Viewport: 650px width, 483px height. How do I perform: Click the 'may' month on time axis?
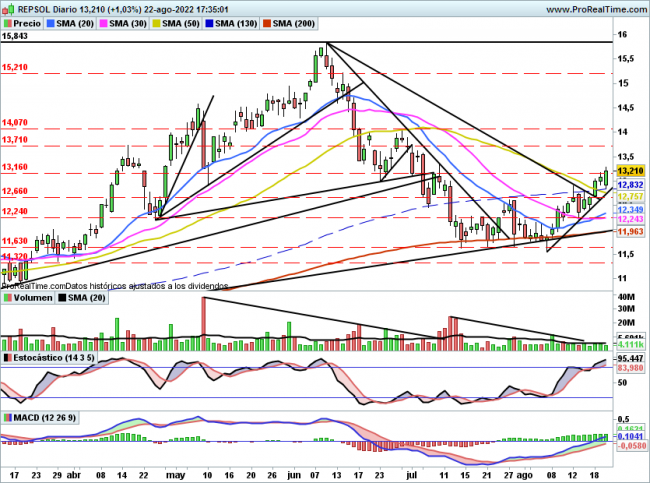coord(176,475)
